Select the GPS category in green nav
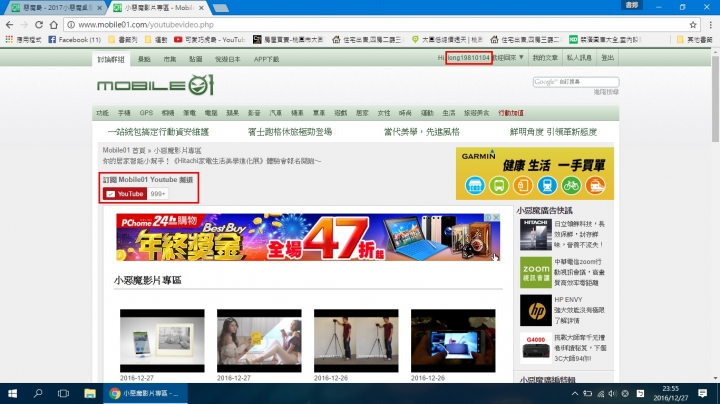Screen dimensions: 720x404 [146, 113]
